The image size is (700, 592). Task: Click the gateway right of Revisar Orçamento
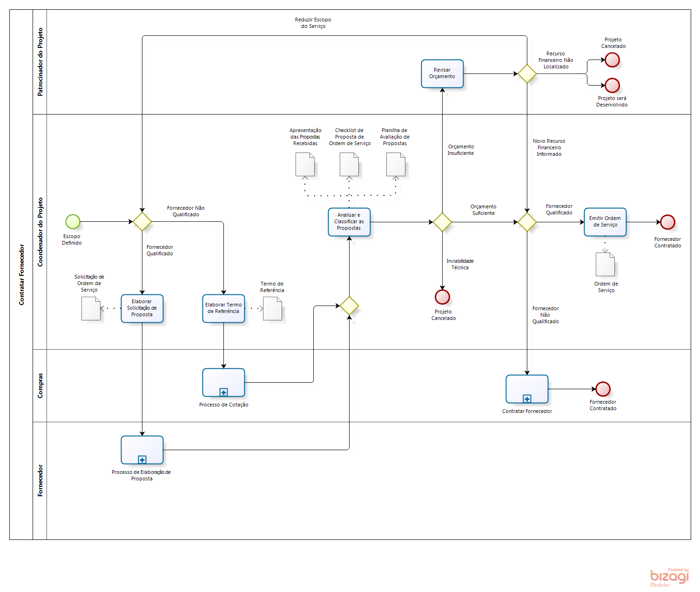(x=527, y=73)
